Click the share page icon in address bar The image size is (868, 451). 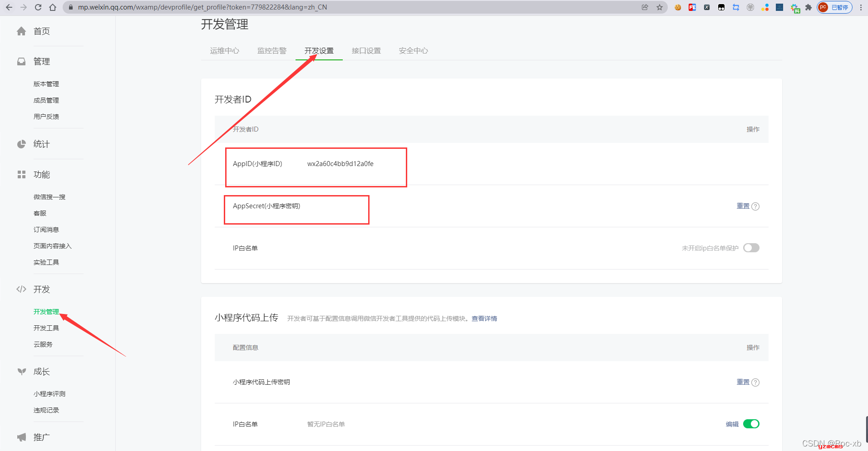coord(645,7)
